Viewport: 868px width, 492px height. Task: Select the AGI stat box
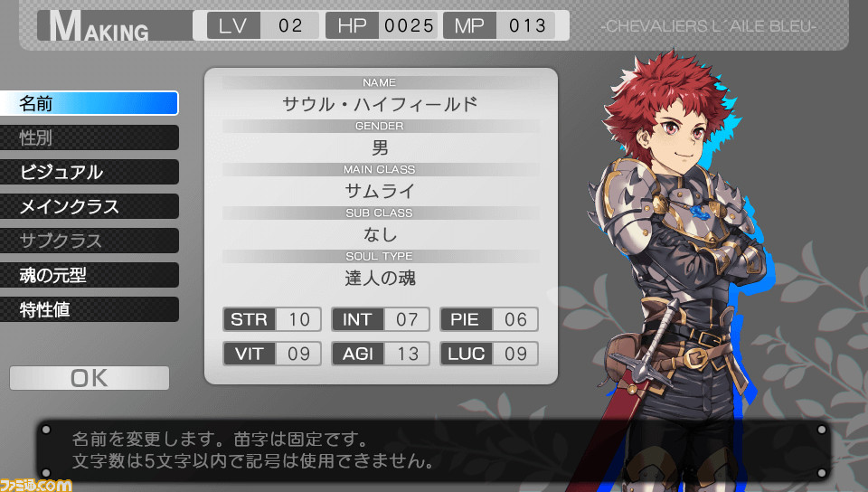381,354
